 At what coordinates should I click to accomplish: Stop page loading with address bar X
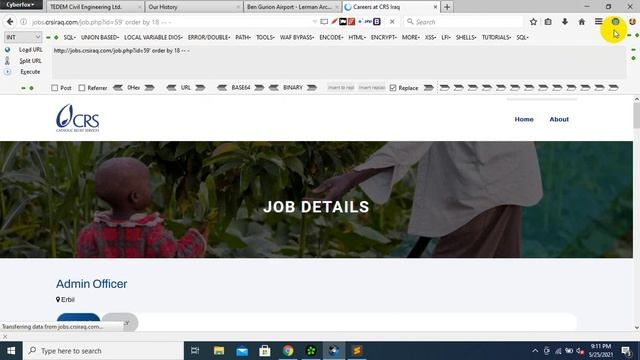392,22
